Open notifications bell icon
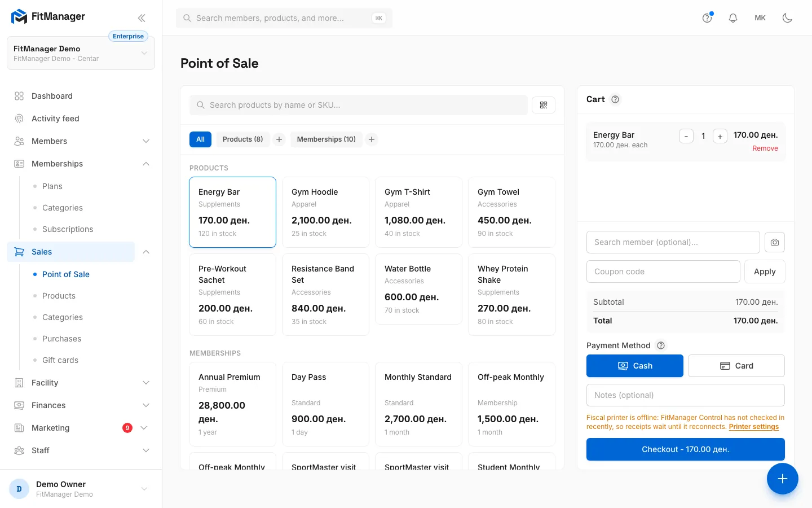Screen dimensions: 812x508 tap(733, 18)
